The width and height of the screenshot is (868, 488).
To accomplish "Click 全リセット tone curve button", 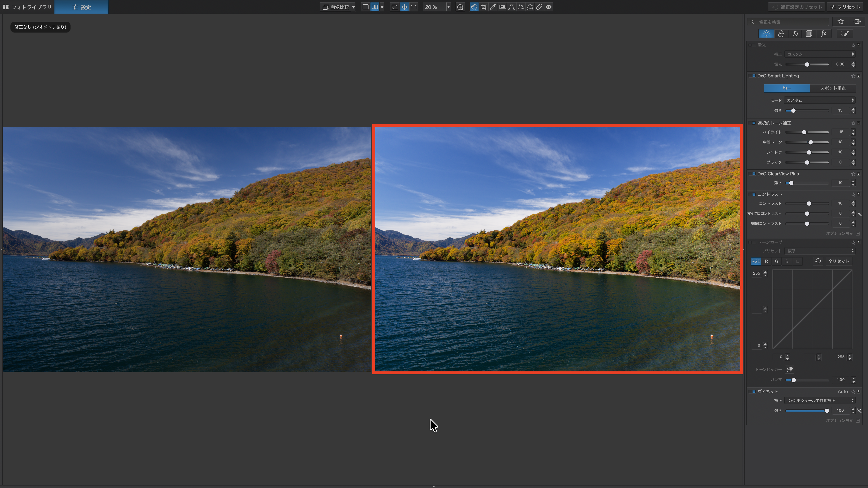I will click(x=838, y=261).
